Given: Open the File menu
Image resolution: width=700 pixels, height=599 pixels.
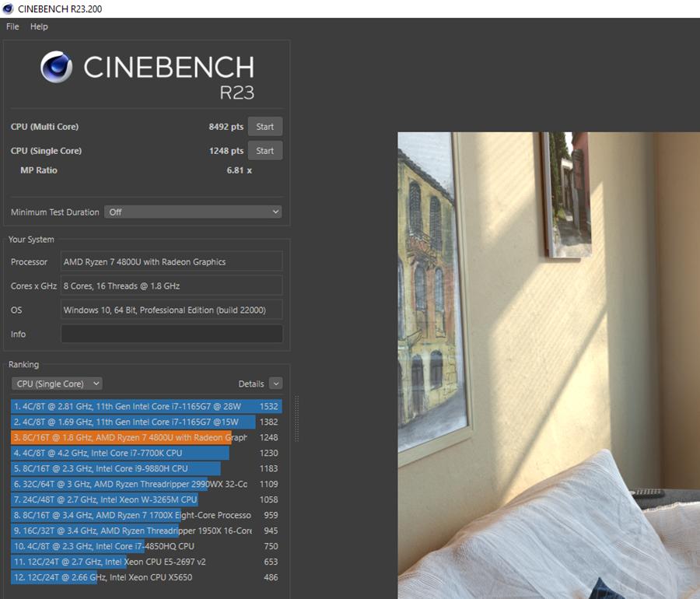Looking at the screenshot, I should 12,26.
